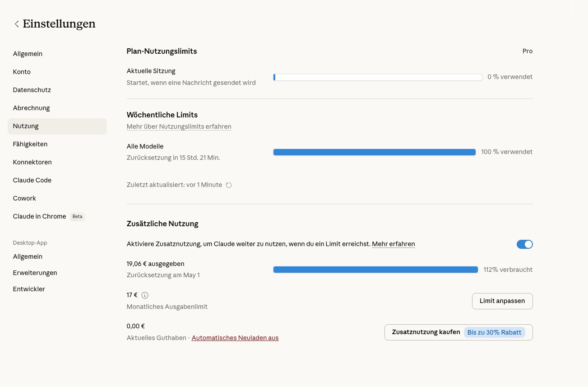Open Claude in Chrome Beta settings
Screen dimensions: 588x387
[40, 216]
